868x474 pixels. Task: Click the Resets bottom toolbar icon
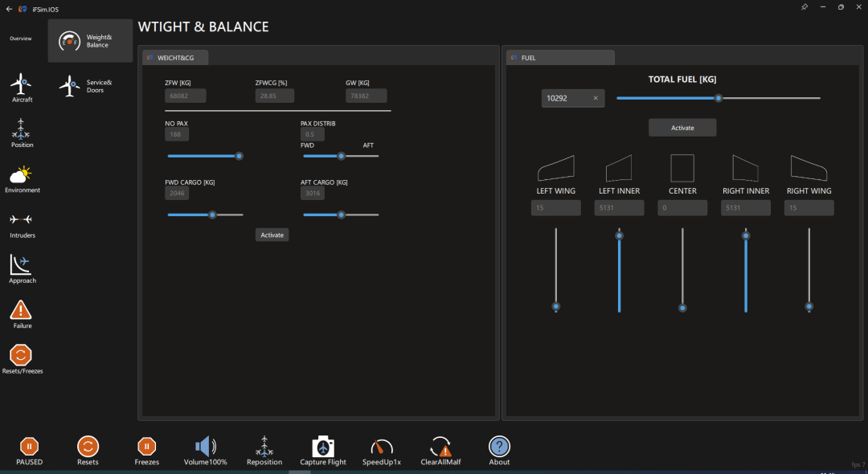88,446
